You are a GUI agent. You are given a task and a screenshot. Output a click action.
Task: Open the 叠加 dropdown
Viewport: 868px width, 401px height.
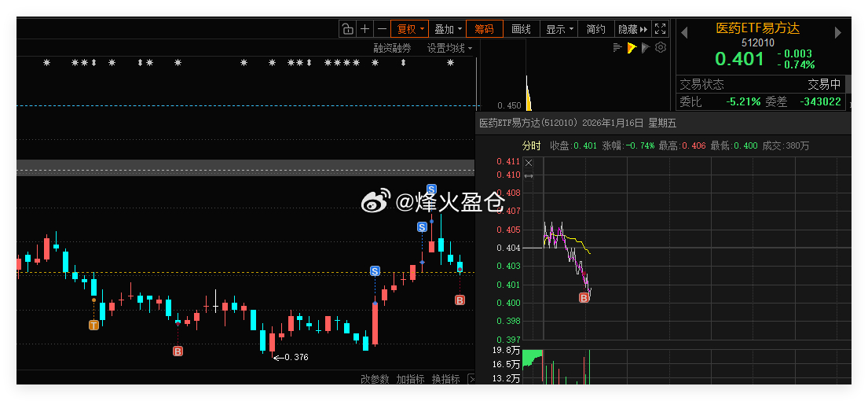coord(447,29)
